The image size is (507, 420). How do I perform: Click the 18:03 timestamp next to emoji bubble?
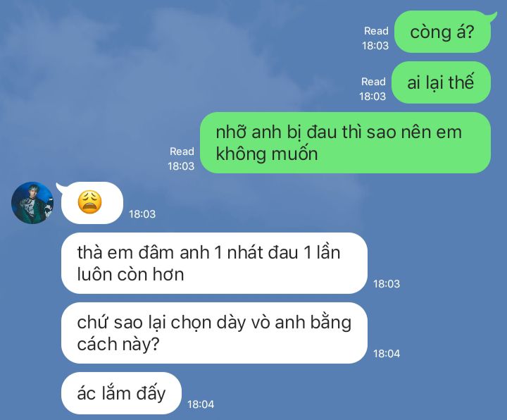click(142, 214)
